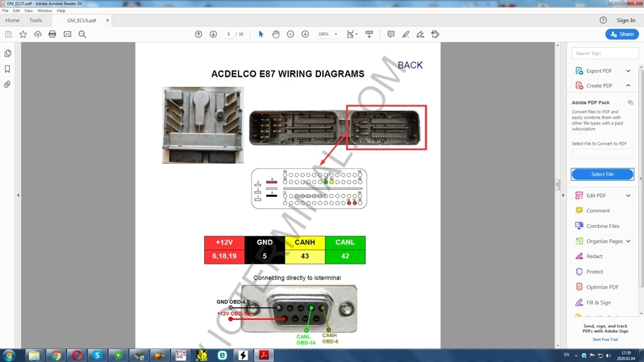This screenshot has height=362, width=644.
Task: Activate the Hand pan tool
Action: (276, 34)
